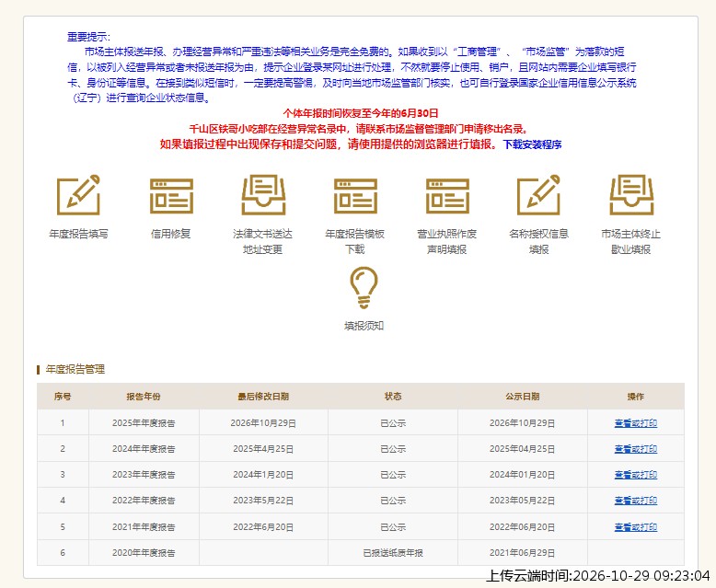Open the 年度报告填写 pencil icon
Viewport: 716px width, 588px height.
(78, 195)
